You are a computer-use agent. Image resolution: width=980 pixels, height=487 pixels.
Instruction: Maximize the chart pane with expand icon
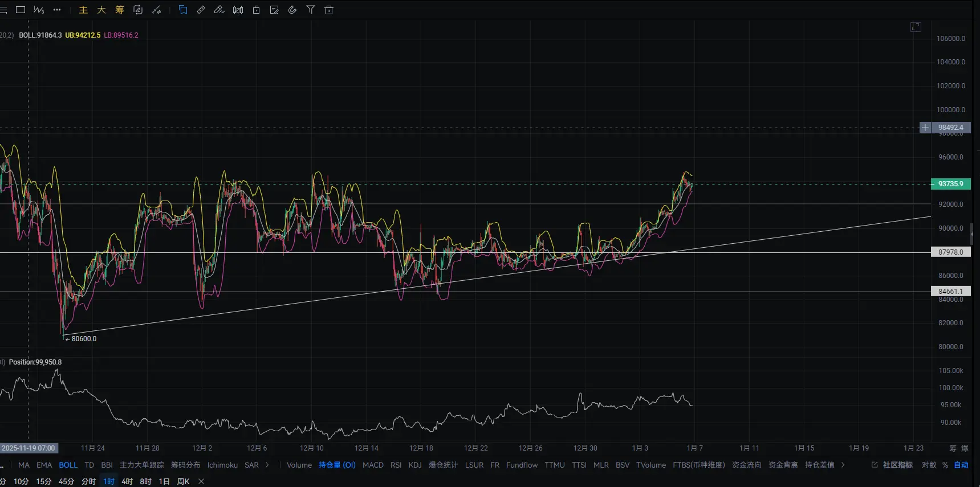(916, 27)
